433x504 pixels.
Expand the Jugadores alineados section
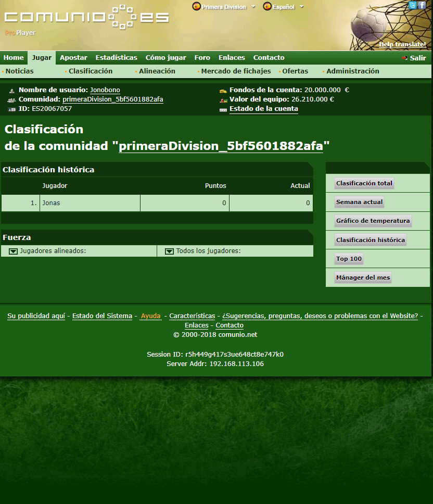click(x=13, y=251)
